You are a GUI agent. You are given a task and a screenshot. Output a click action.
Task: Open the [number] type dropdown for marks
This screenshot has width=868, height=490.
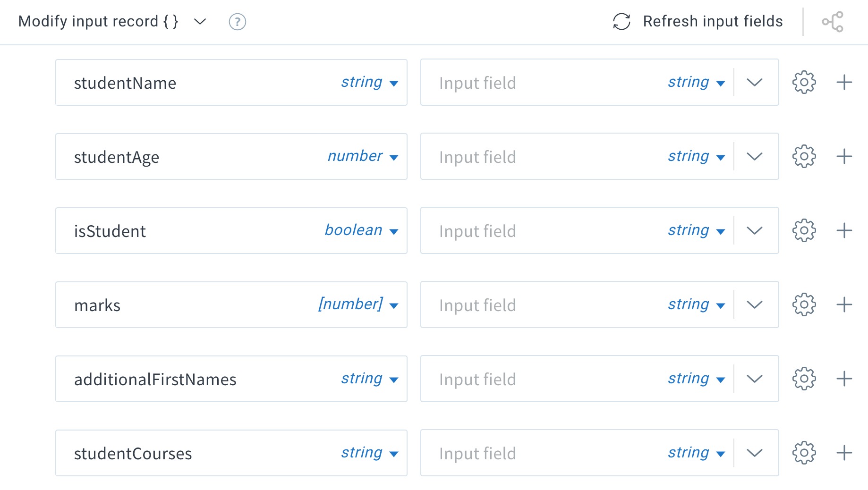(358, 304)
